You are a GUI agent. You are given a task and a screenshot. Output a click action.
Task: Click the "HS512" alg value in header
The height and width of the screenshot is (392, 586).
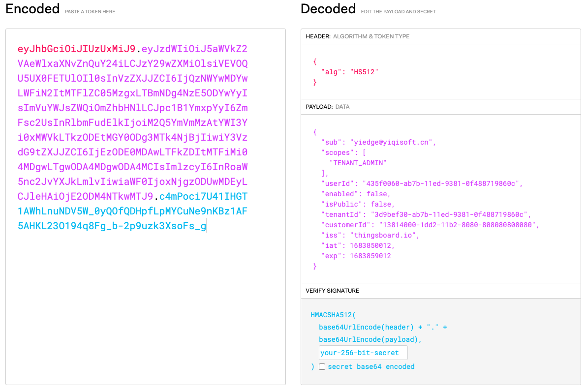point(364,72)
